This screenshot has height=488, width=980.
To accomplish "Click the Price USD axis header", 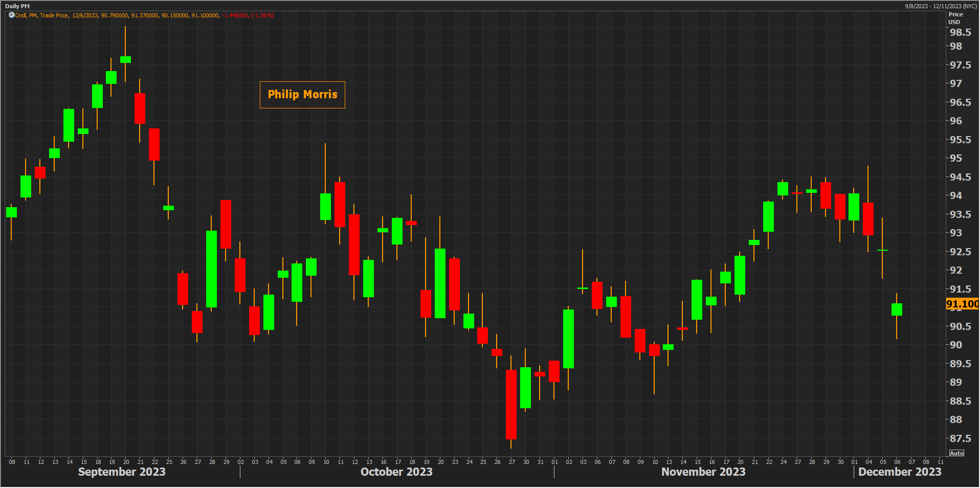I will click(955, 18).
